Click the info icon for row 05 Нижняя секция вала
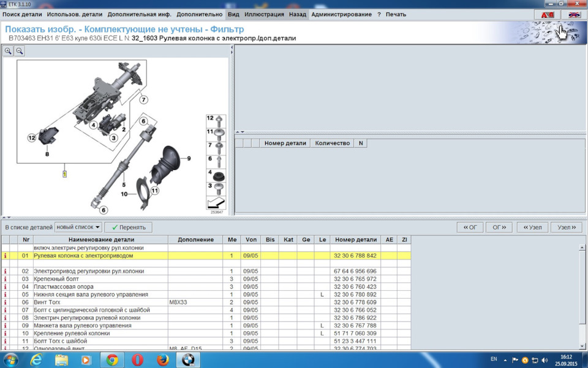Viewport: 588px width, 368px height. 6,294
